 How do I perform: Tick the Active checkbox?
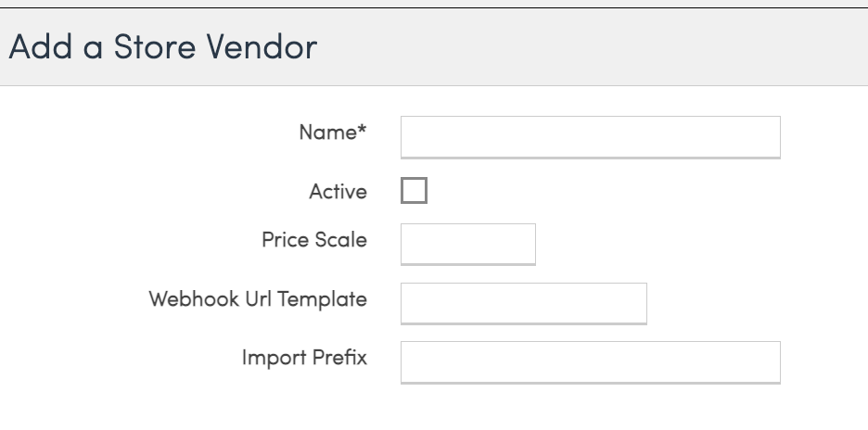(415, 190)
